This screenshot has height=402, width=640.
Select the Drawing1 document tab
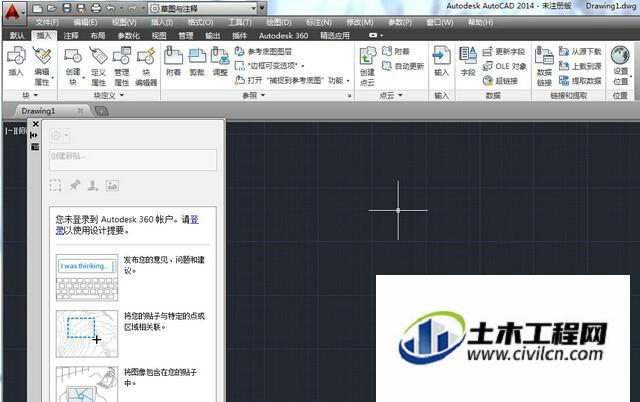click(x=51, y=111)
